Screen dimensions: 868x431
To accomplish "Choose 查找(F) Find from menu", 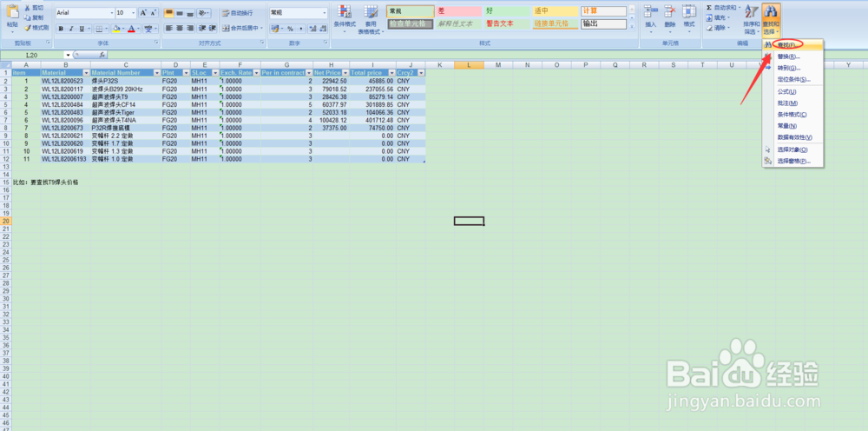I will coord(792,44).
